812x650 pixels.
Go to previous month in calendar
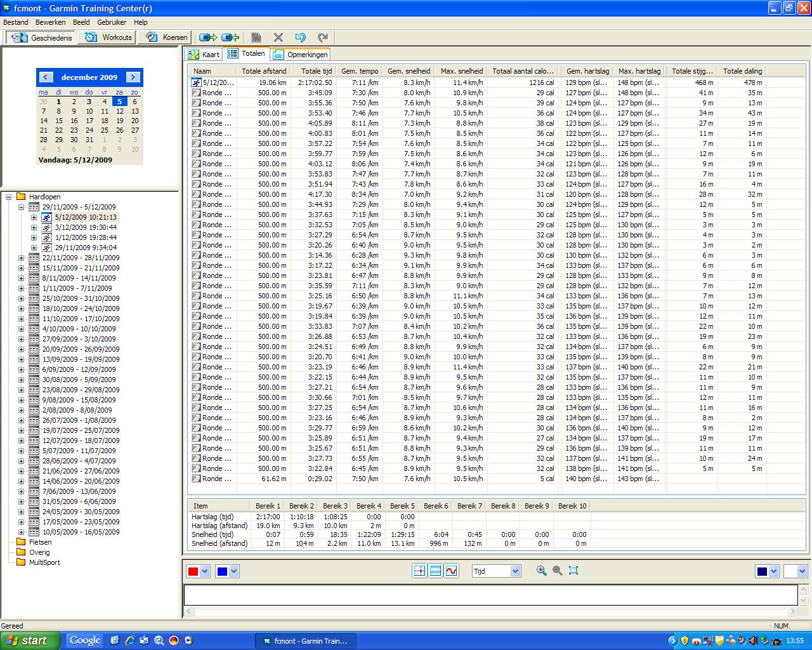pyautogui.click(x=46, y=77)
